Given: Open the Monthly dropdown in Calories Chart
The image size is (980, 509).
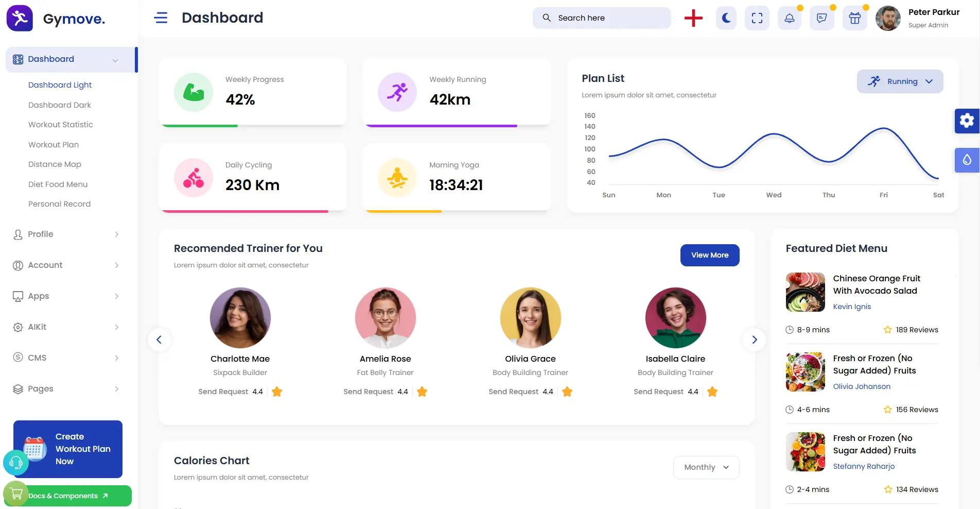Looking at the screenshot, I should (706, 467).
